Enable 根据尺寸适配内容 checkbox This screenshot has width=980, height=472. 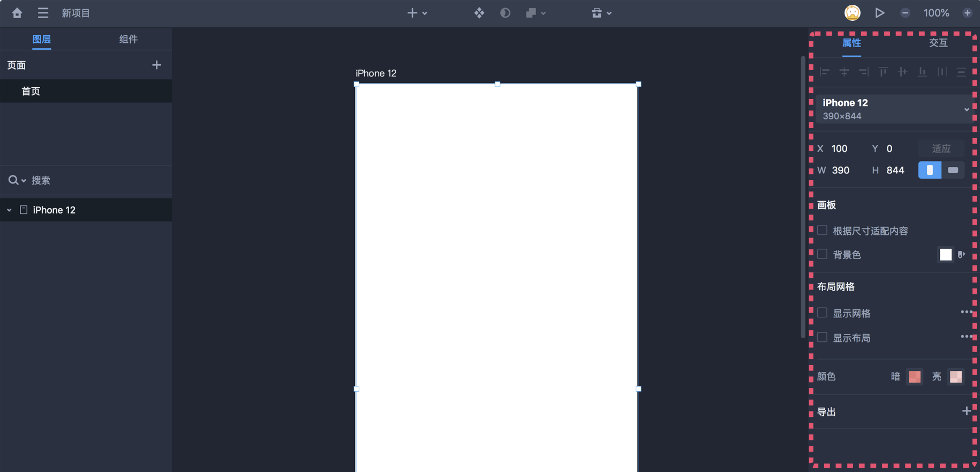click(x=822, y=231)
